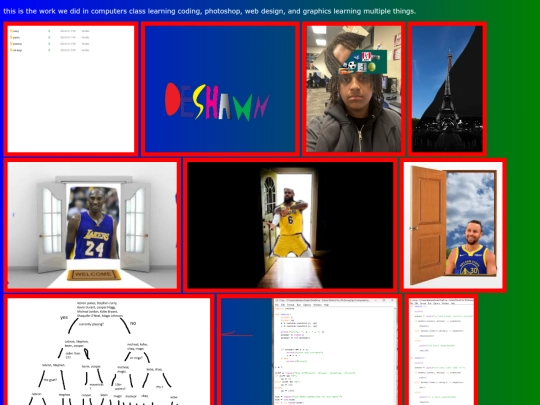This screenshot has height=405, width=540.
Task: Open the Golden State 30 wooden door picture
Action: click(453, 225)
